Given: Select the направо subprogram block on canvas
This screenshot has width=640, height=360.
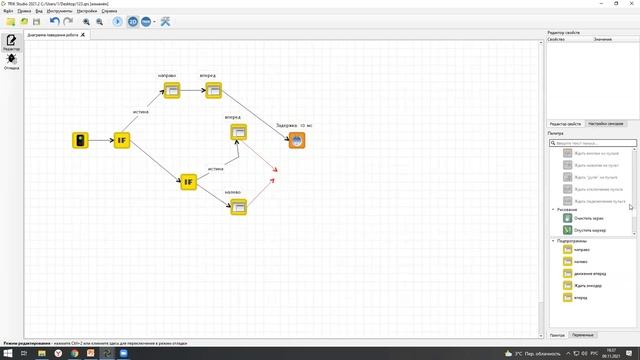Looking at the screenshot, I should click(x=172, y=91).
